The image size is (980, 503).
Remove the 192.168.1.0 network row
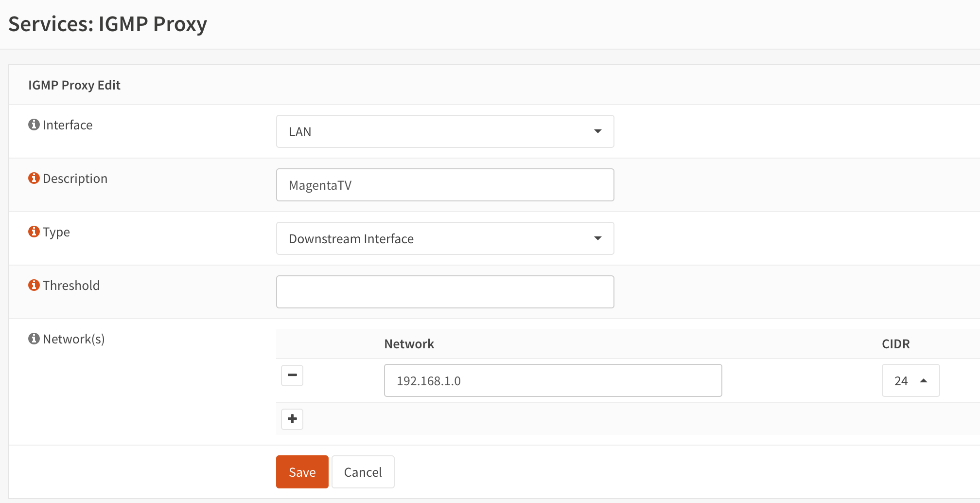pos(292,376)
